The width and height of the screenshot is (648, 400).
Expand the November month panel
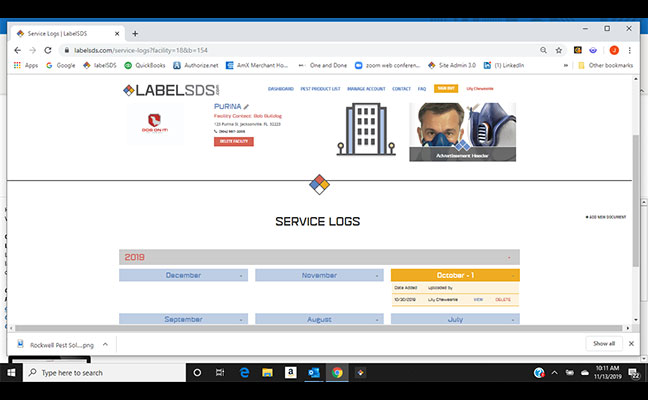click(x=319, y=275)
